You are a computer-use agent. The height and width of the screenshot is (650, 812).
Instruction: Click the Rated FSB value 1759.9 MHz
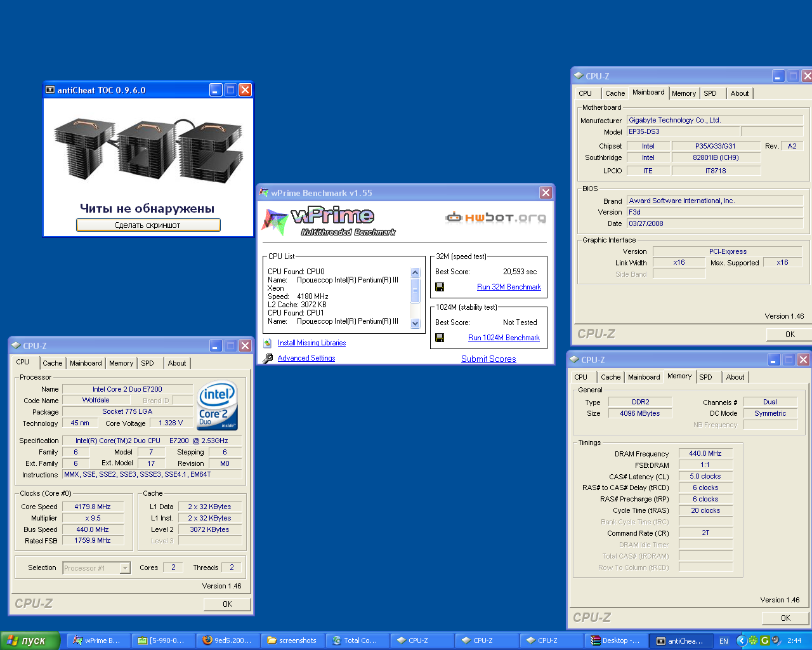click(x=93, y=540)
